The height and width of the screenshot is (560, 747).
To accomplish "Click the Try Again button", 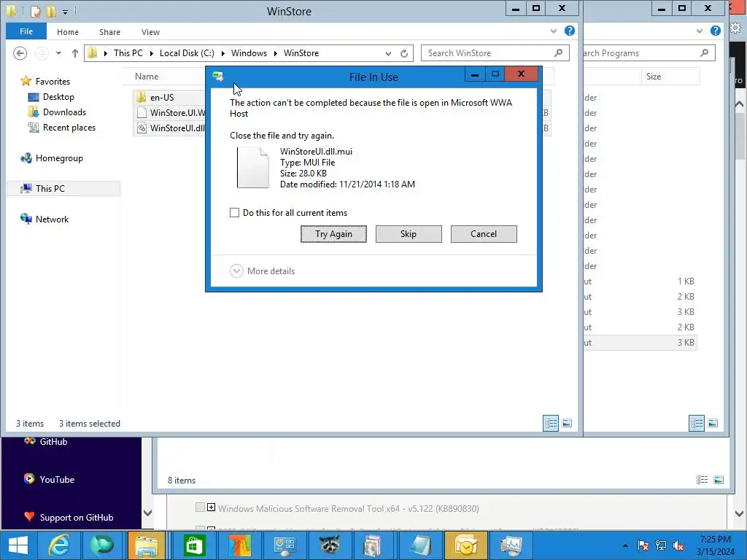I will 333,234.
